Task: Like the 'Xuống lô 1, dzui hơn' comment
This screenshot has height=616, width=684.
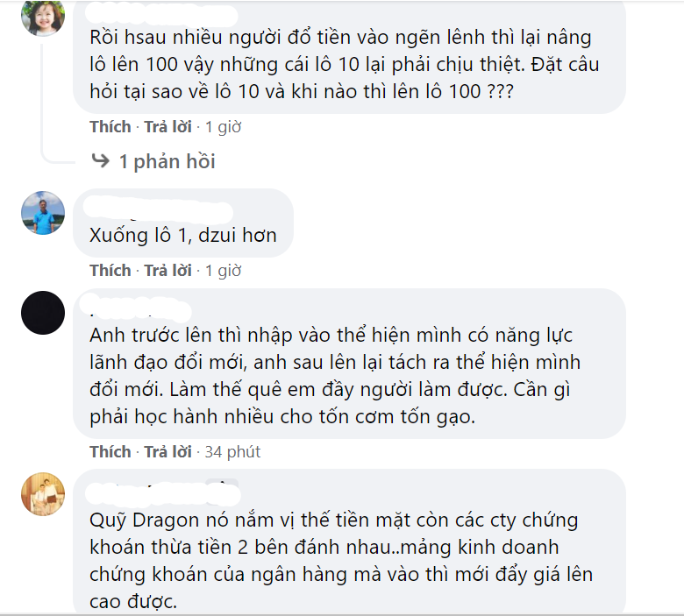Action: click(110, 271)
